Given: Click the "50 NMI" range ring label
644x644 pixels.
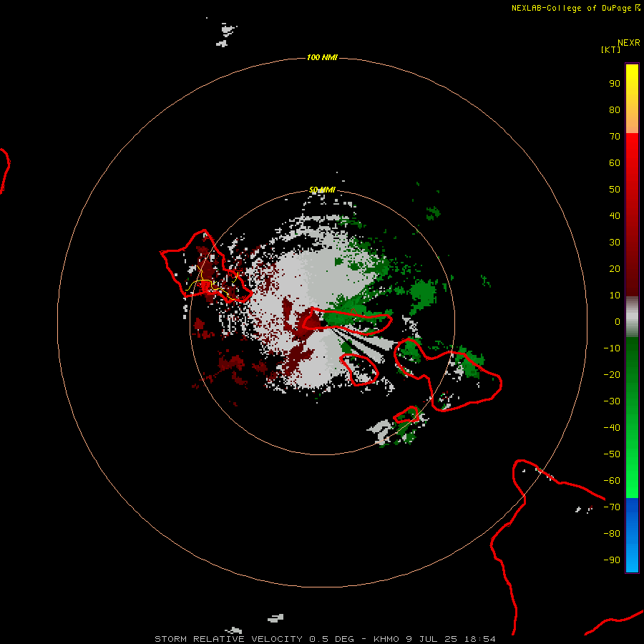Looking at the screenshot, I should [x=322, y=190].
